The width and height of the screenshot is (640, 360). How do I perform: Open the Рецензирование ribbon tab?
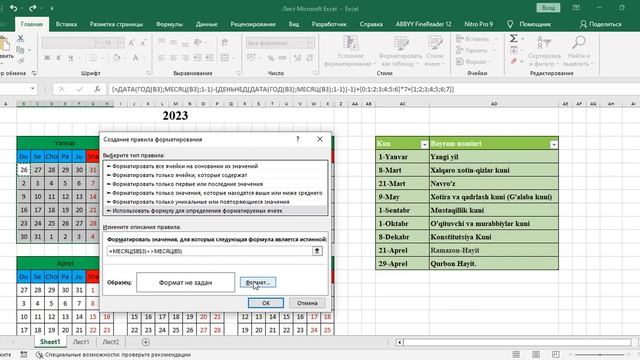(253, 24)
